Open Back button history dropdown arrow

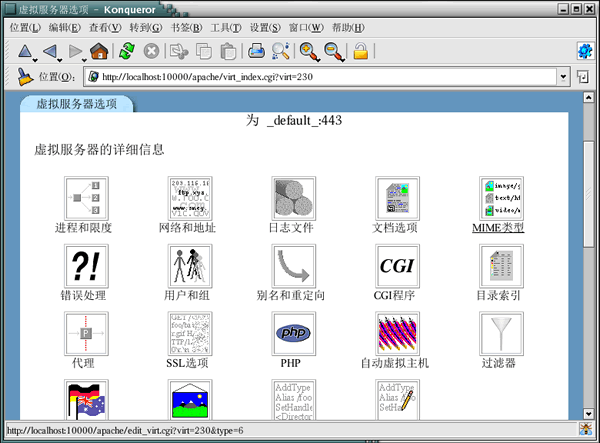click(x=59, y=60)
